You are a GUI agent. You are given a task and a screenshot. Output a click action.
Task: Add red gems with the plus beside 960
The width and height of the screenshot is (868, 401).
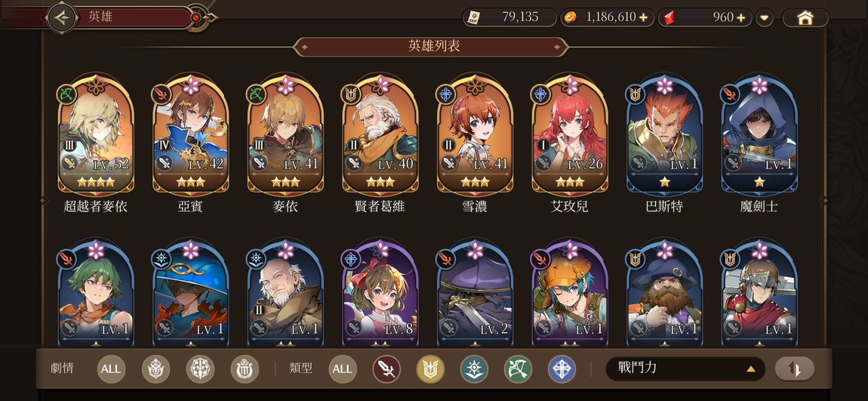pos(741,17)
